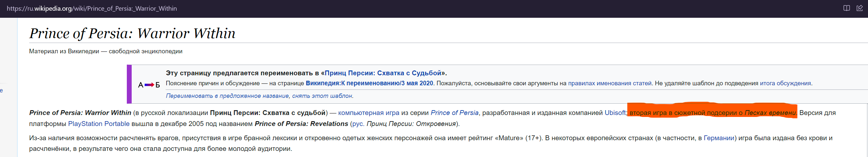Click the «Материал из Википедии» tagline

[x=105, y=51]
